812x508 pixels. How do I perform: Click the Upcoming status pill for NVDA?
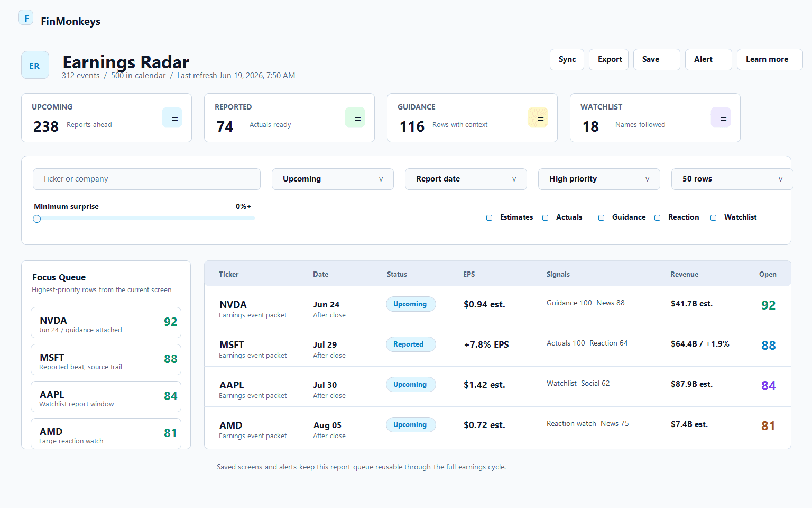tap(411, 304)
